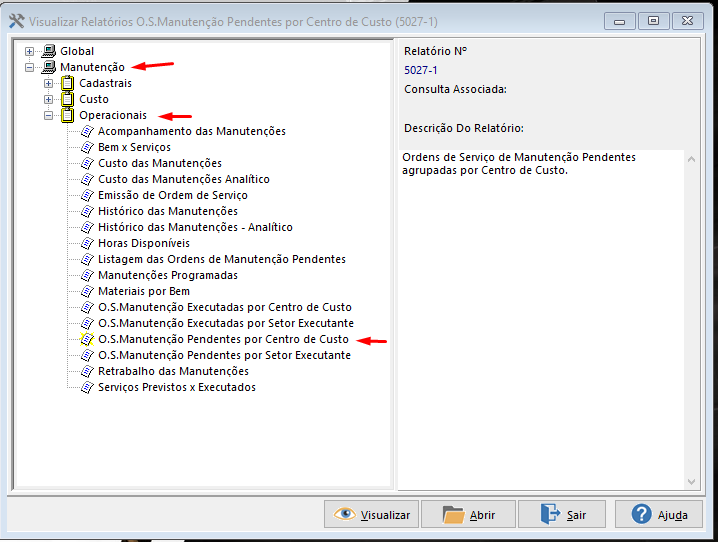Click report icon for Retrabalho das Manutenções
The height and width of the screenshot is (542, 718).
[x=87, y=372]
